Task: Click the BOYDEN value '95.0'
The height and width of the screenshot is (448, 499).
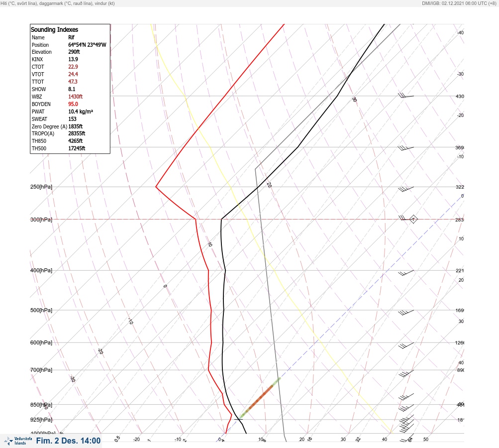Action: [x=73, y=104]
